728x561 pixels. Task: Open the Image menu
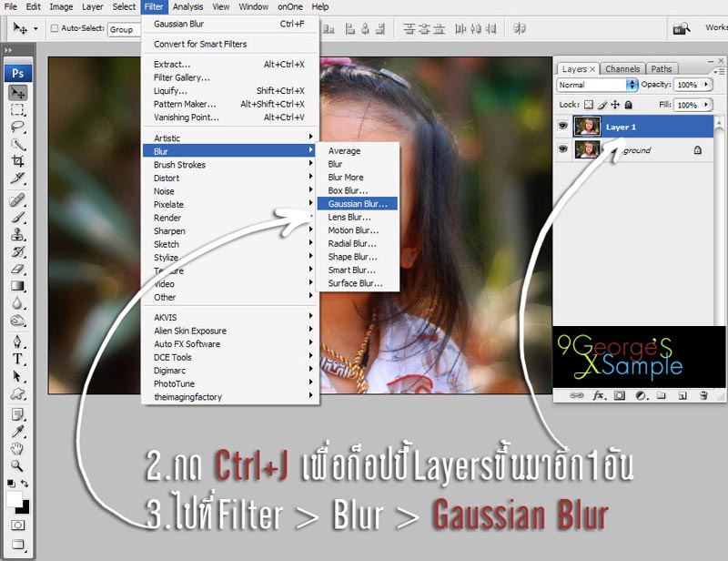tap(61, 7)
